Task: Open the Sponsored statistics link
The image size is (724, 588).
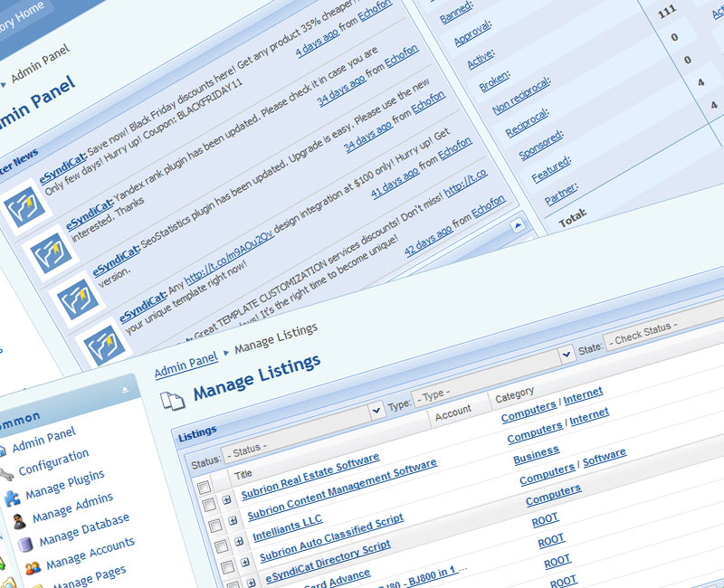Action: [x=540, y=145]
